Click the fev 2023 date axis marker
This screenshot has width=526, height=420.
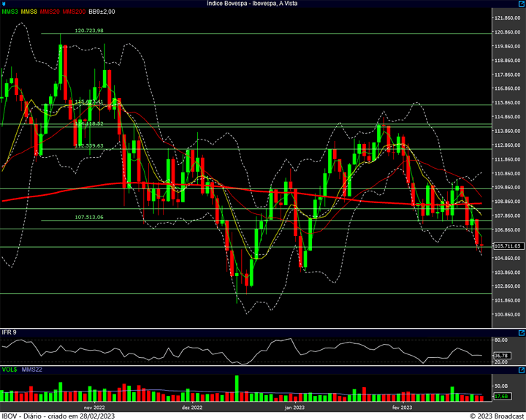click(402, 408)
